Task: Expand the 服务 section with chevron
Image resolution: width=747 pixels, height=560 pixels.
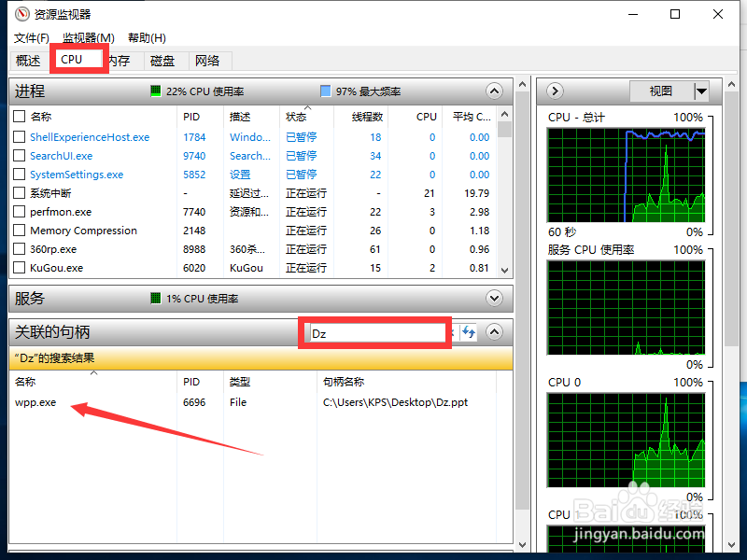Action: pos(494,299)
